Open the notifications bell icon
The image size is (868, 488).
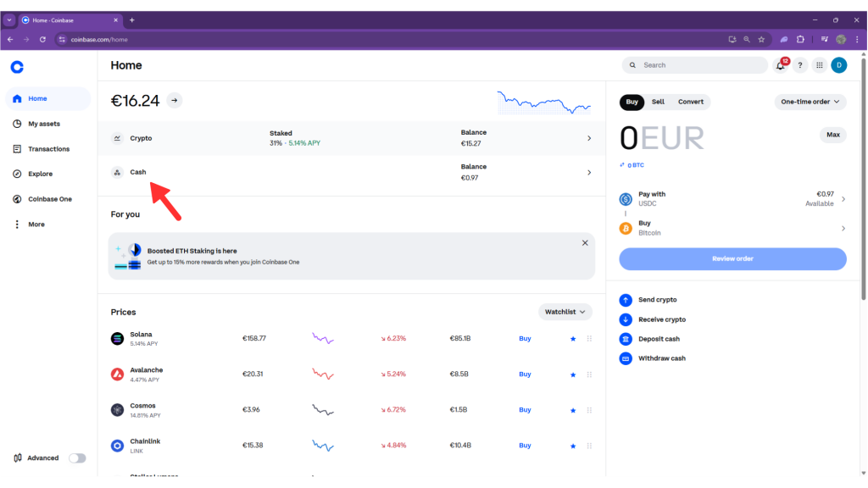(781, 65)
